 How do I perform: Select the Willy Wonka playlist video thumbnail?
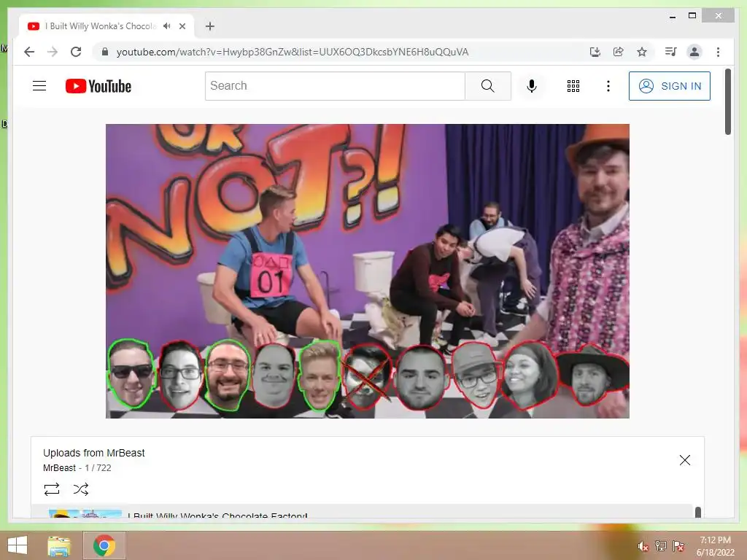coord(85,514)
